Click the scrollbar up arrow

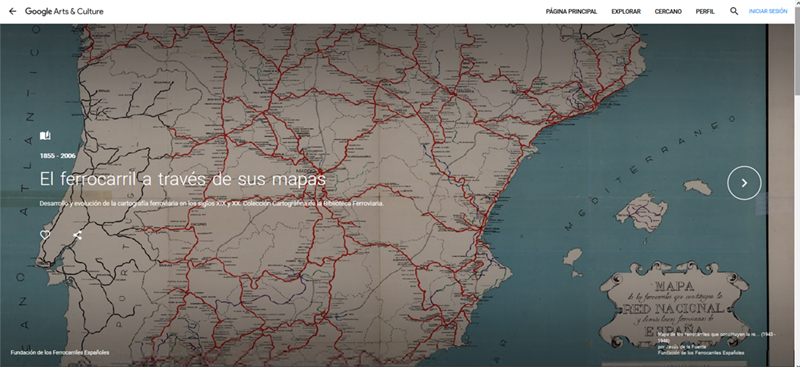(797, 3)
